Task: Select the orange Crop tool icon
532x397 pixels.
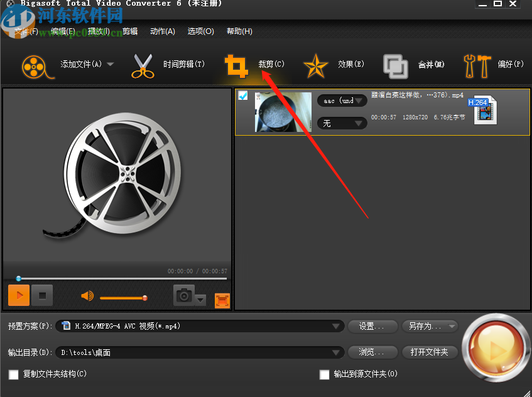Action: point(236,66)
